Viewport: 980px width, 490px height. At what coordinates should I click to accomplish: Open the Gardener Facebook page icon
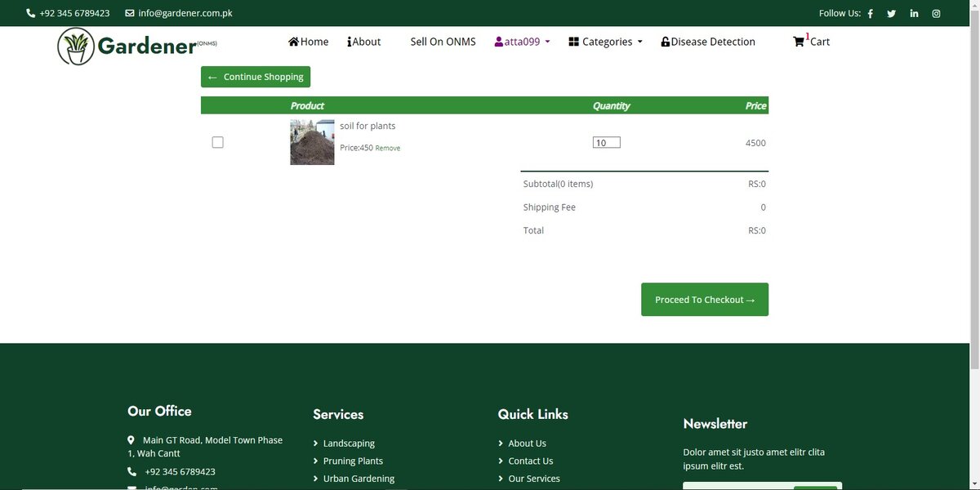pos(870,13)
